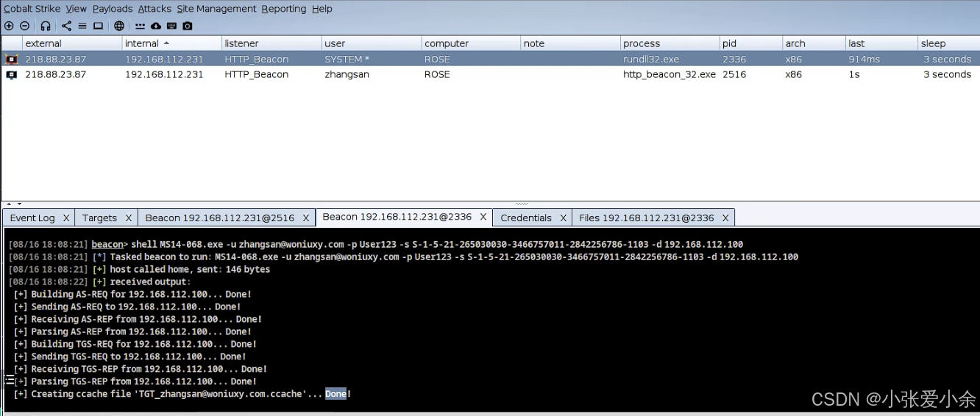Open the Attacks menu
980x416 pixels.
point(155,9)
